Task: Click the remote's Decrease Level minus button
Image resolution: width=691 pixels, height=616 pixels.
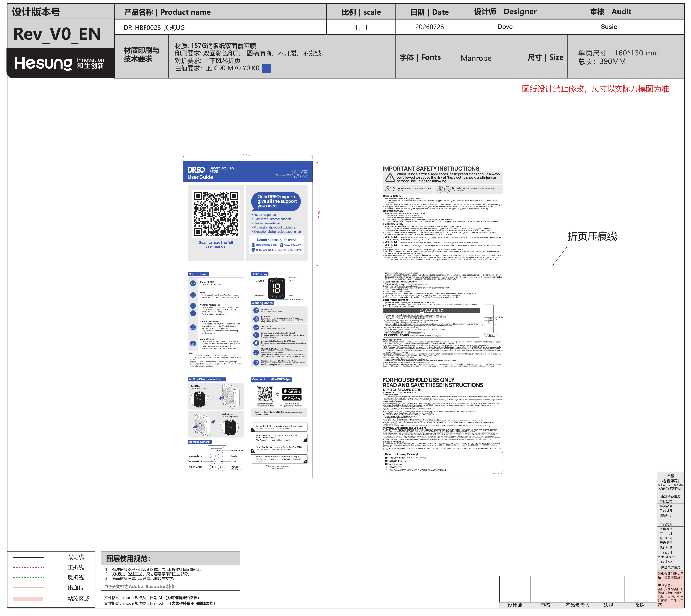Action: [213, 461]
